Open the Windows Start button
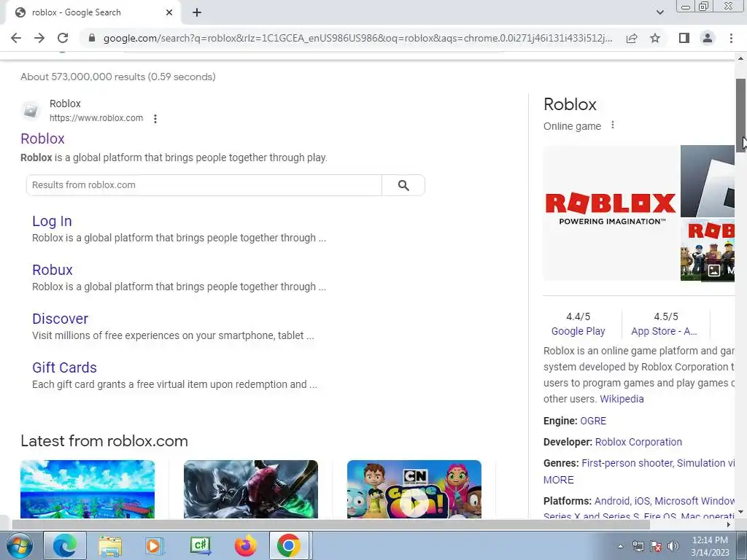This screenshot has width=747, height=560. point(19,545)
